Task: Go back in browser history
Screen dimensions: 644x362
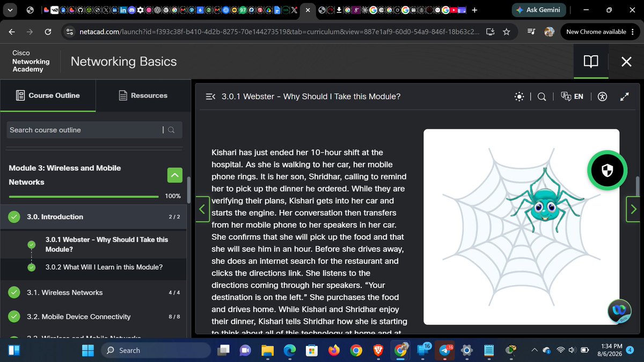Action: pyautogui.click(x=12, y=32)
